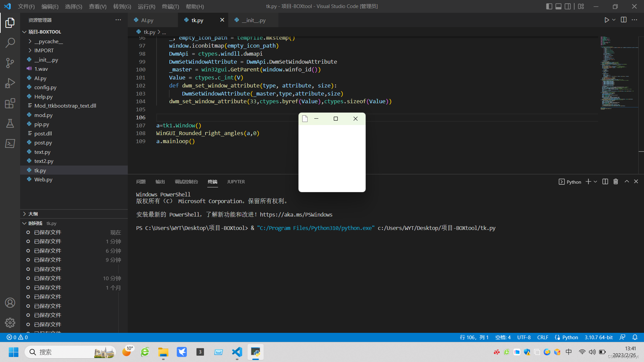The image size is (644, 362).
Task: Open the Run and Debug view
Action: 10,83
